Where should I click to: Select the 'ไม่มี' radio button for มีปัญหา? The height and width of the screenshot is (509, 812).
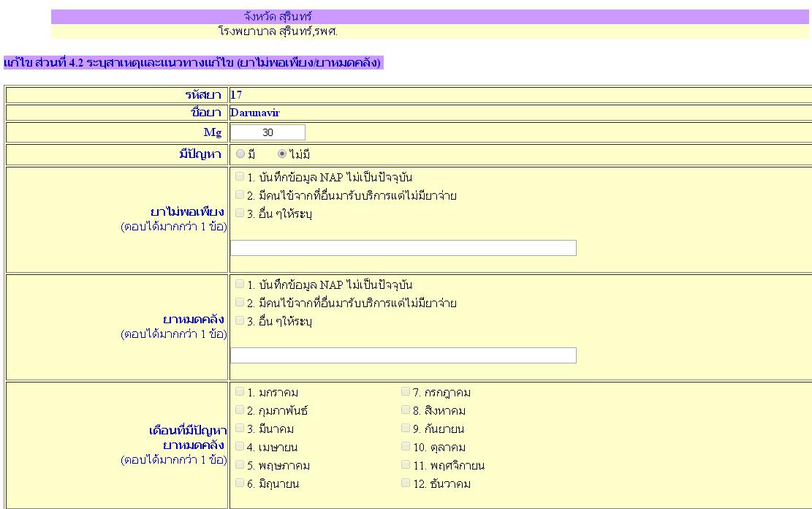(282, 154)
